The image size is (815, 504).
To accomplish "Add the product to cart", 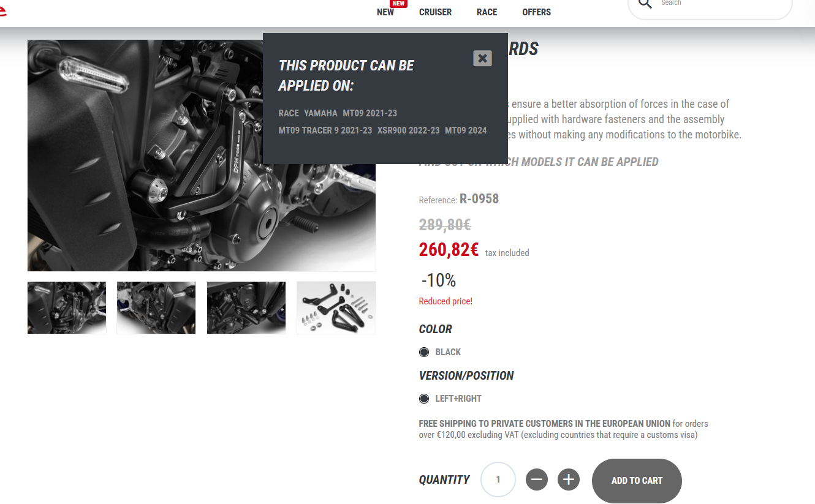I will click(637, 481).
